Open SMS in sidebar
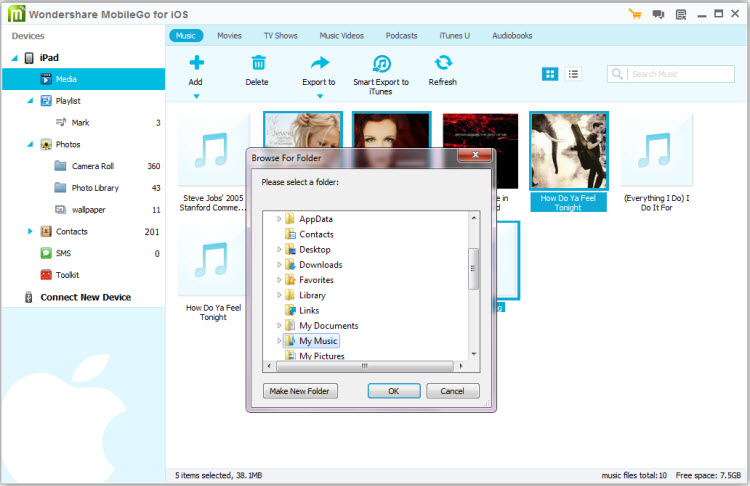750x486 pixels. pos(63,254)
